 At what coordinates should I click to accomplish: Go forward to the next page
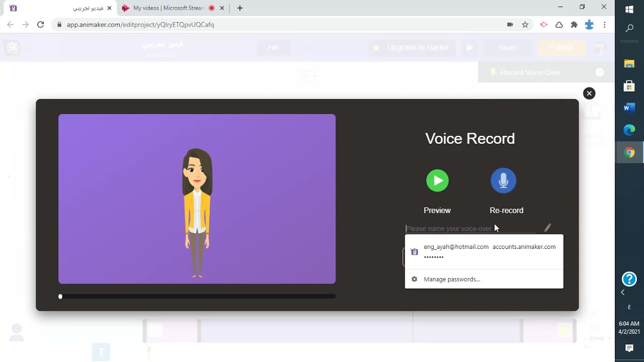(x=26, y=25)
